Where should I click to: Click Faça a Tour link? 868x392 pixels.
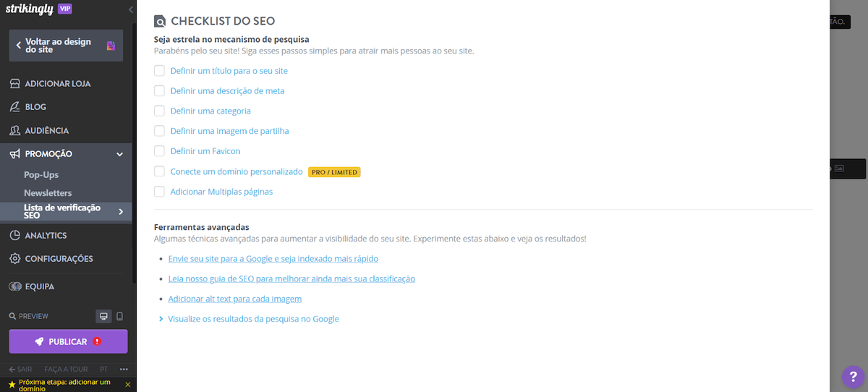(66, 369)
